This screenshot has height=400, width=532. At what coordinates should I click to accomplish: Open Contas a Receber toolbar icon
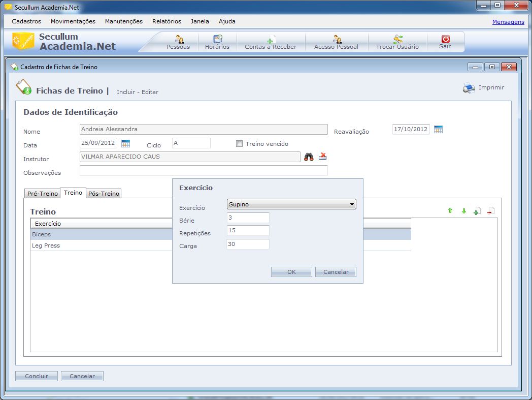pos(271,40)
